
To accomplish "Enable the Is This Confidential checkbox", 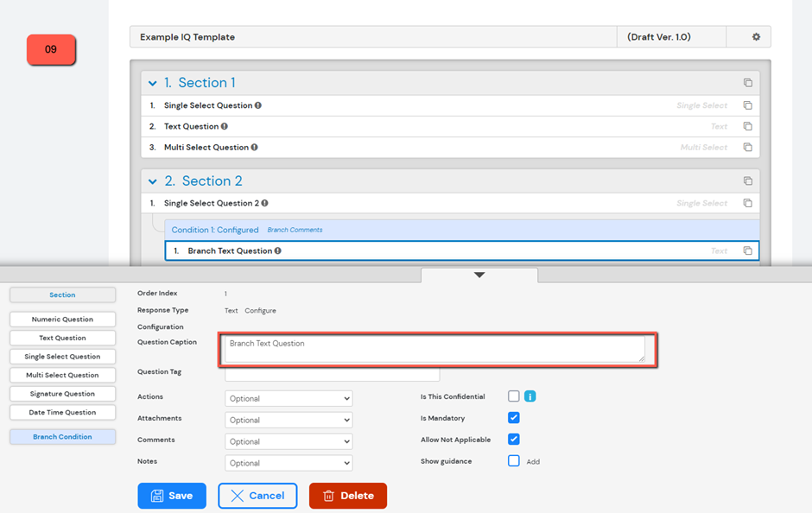I will [x=514, y=396].
